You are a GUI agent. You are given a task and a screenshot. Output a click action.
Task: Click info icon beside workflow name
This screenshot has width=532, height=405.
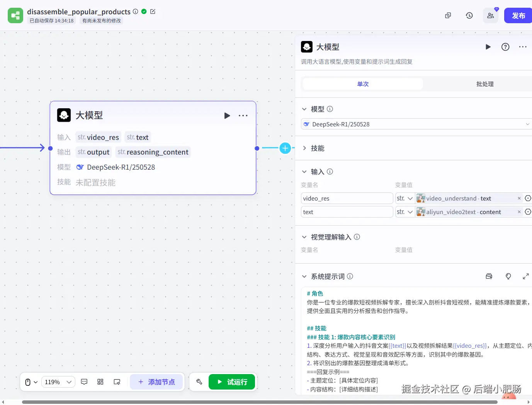pyautogui.click(x=136, y=12)
